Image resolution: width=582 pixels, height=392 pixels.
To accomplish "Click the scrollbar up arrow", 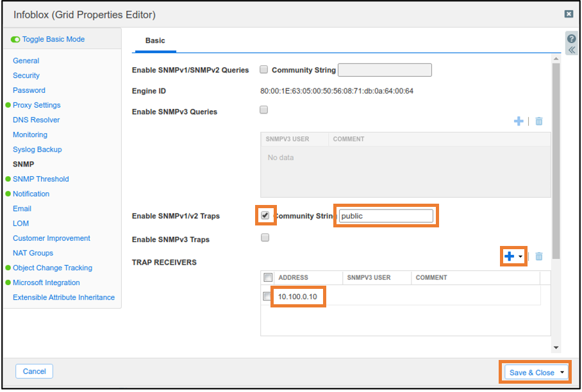I will pyautogui.click(x=556, y=58).
